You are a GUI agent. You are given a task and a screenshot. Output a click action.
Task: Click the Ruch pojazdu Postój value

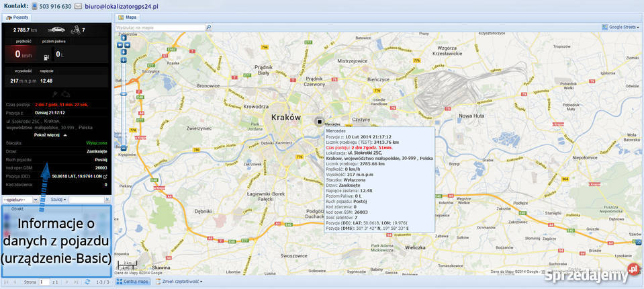pos(101,159)
